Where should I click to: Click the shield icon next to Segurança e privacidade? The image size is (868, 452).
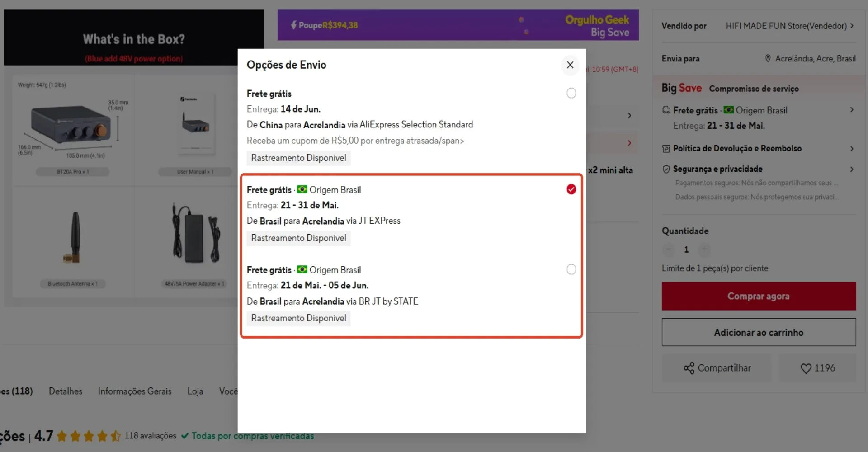[x=666, y=169]
